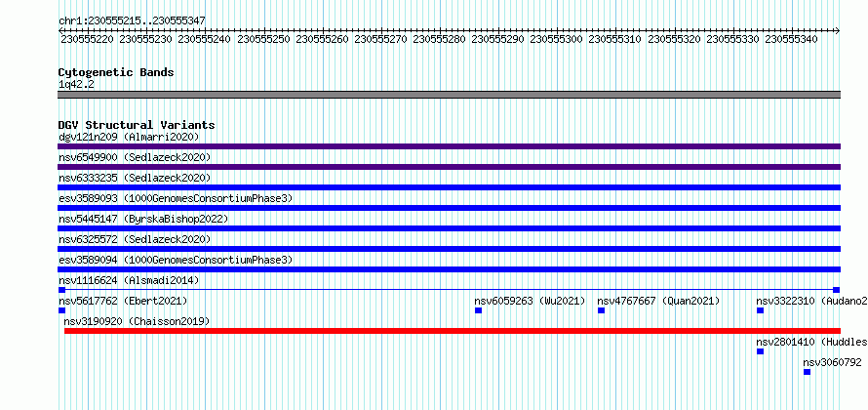This screenshot has height=410, width=868.
Task: Click the purple bar under dgv121n209
Action: 449,146
